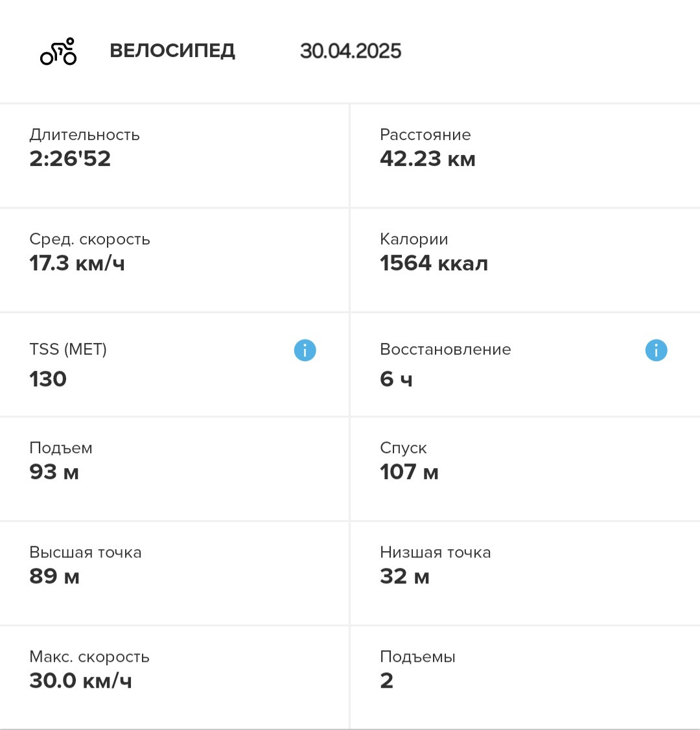The width and height of the screenshot is (700, 730).
Task: Show info about Восстановление recovery time
Action: tap(656, 350)
